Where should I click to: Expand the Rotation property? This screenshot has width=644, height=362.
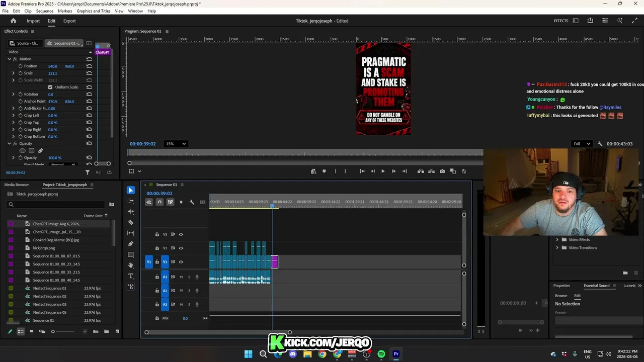(x=14, y=95)
